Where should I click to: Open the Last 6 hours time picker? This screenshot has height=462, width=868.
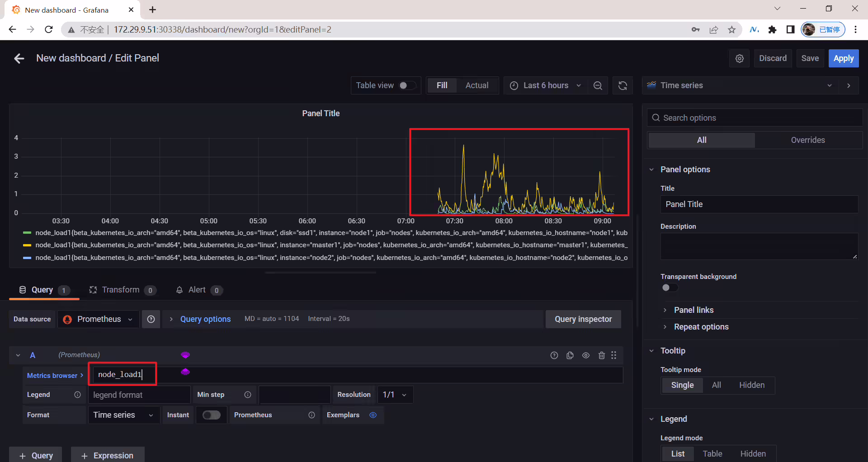click(546, 85)
